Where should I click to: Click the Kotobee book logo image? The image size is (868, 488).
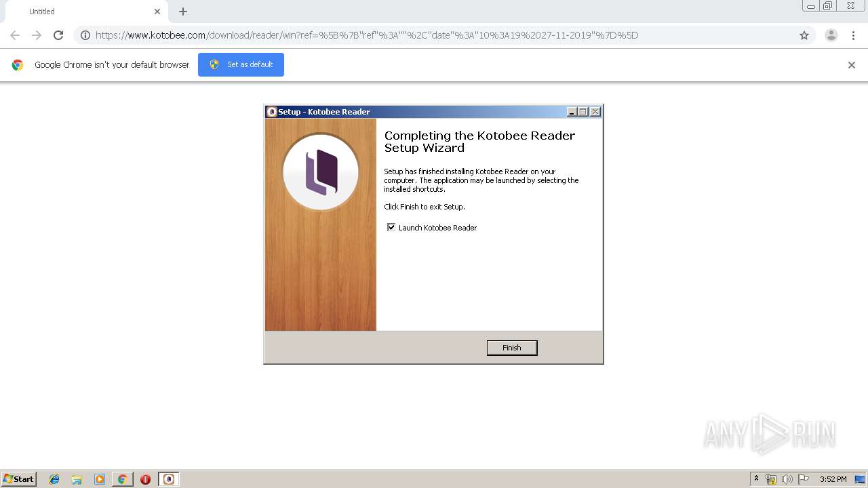tap(321, 172)
